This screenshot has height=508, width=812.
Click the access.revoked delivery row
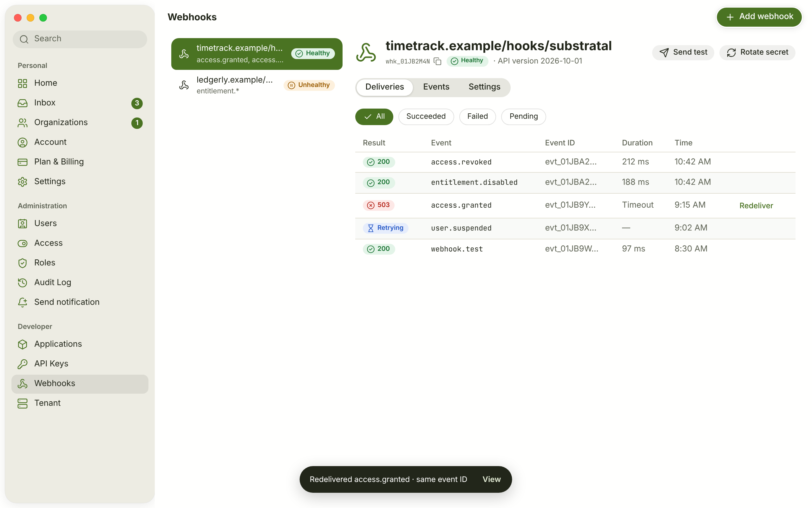click(x=575, y=162)
